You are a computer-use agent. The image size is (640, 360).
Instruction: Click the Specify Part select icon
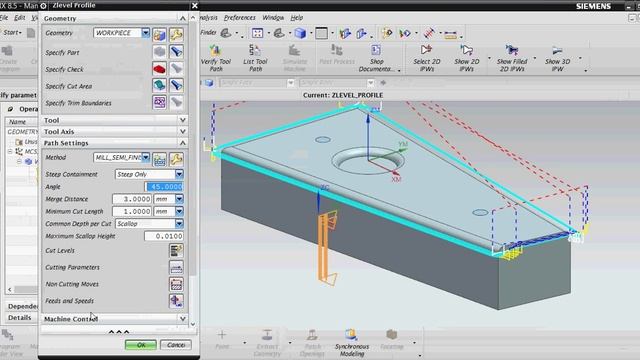click(159, 52)
